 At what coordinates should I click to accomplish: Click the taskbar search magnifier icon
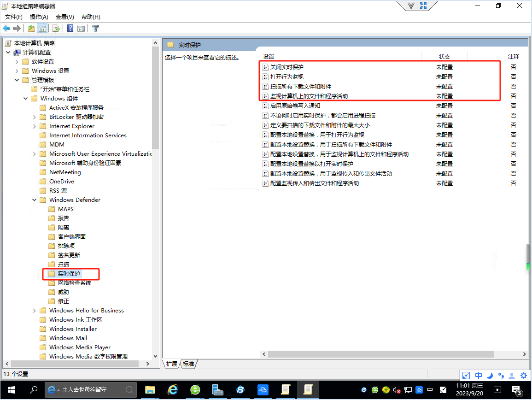(33, 390)
